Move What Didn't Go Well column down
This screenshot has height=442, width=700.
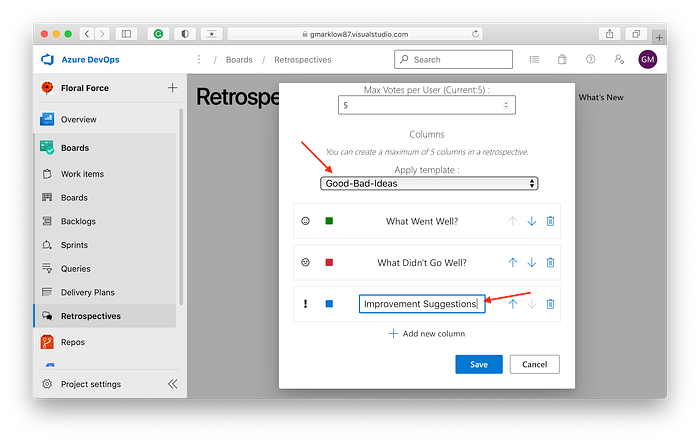tap(531, 263)
